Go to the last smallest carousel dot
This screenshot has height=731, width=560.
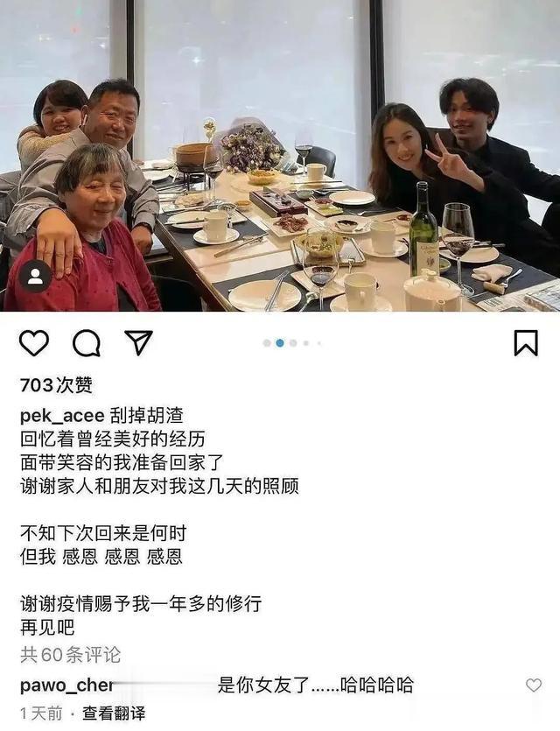pyautogui.click(x=319, y=343)
